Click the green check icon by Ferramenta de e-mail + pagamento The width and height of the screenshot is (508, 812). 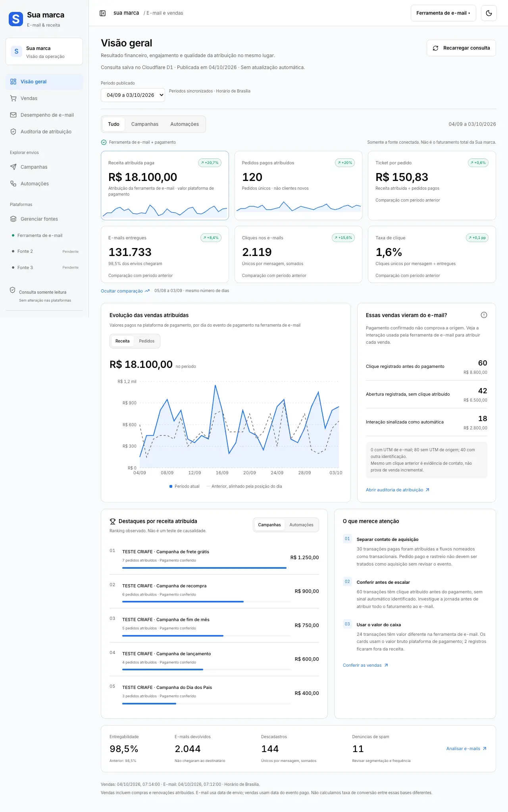pos(104,142)
